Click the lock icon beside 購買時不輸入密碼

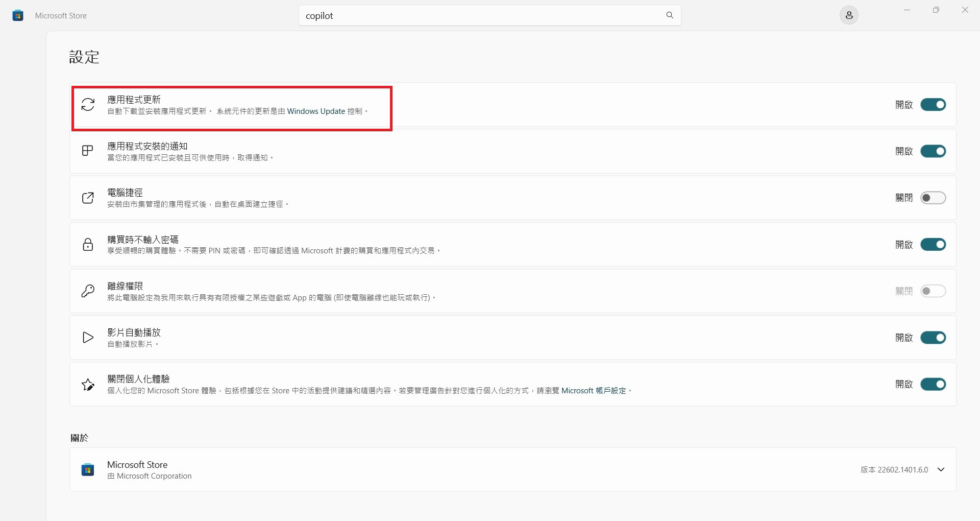pos(88,245)
